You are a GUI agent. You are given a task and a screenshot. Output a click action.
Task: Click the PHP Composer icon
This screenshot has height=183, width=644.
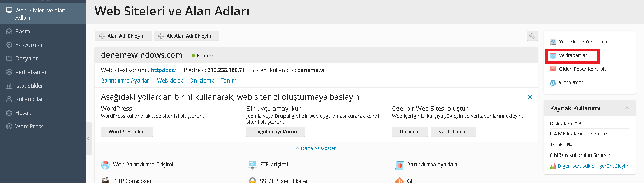point(105,180)
